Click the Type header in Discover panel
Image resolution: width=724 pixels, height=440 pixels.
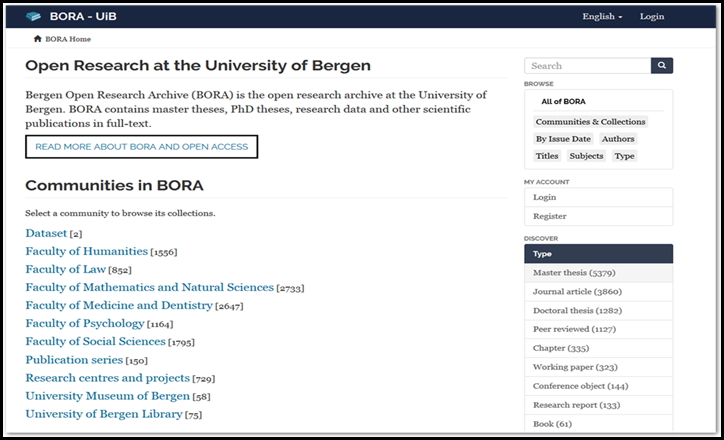pyautogui.click(x=598, y=254)
